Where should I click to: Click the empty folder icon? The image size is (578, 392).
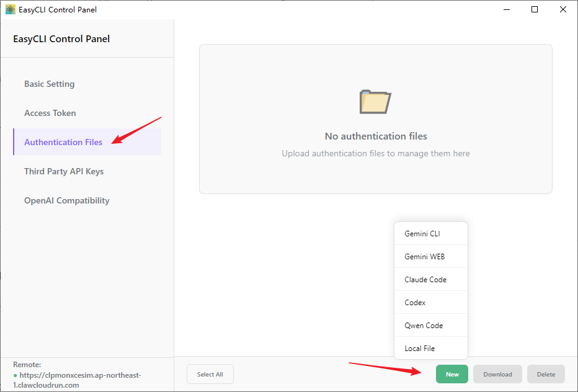[x=375, y=102]
